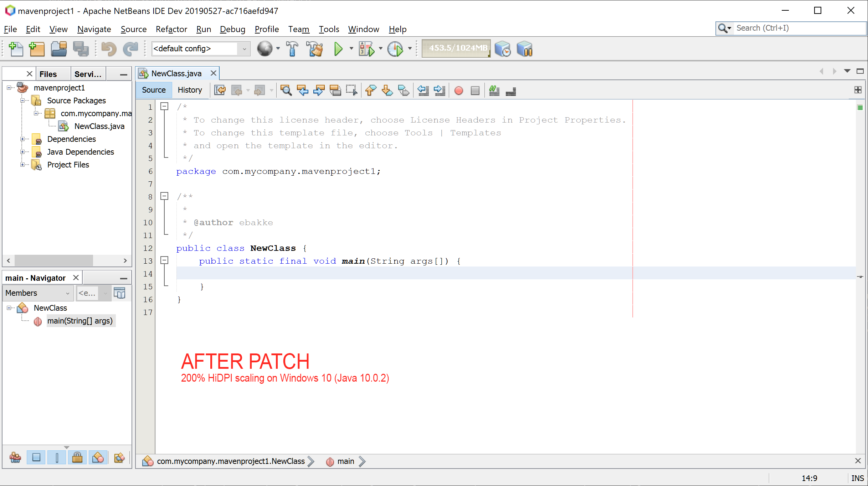
Task: Collapse the mavenproject1 tree node
Action: (9, 88)
